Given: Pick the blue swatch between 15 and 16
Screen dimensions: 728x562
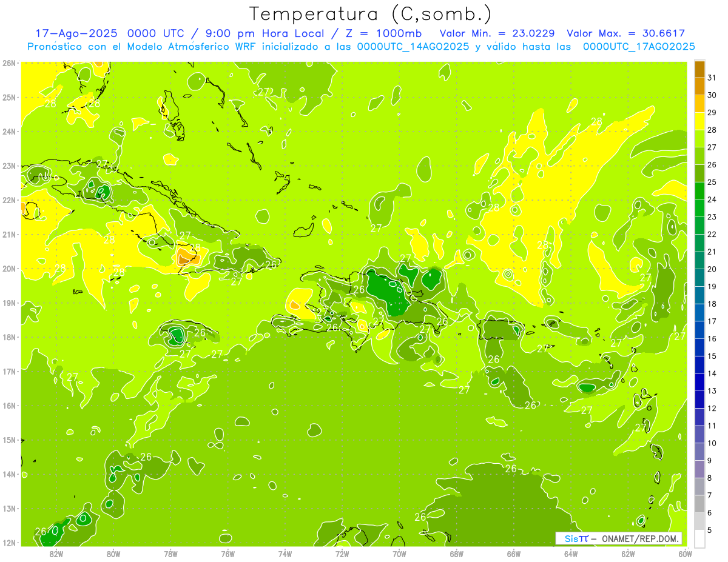Looking at the screenshot, I should [699, 347].
